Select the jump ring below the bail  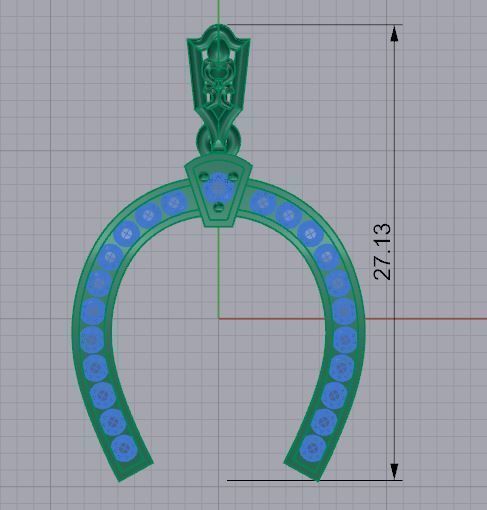point(218,139)
